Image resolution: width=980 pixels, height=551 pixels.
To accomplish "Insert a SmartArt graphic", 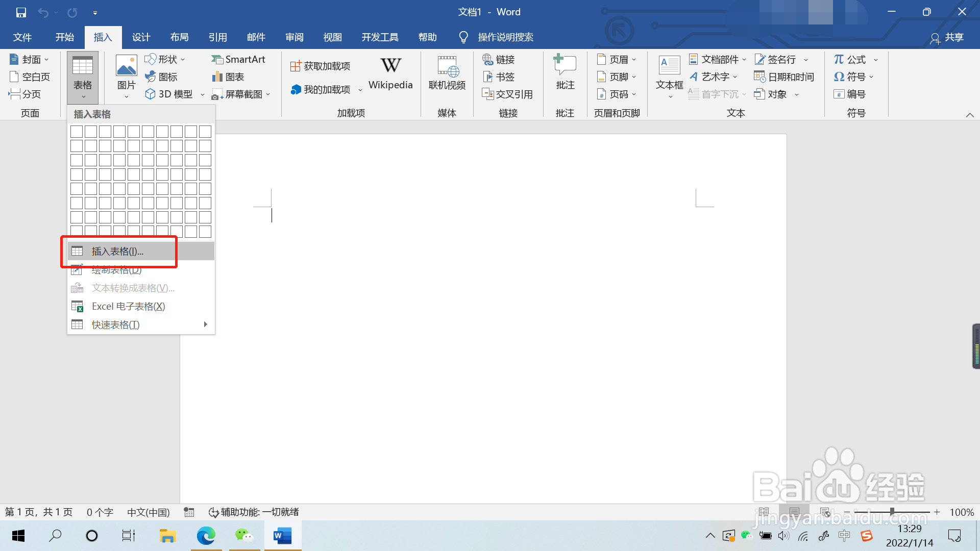I will click(x=238, y=60).
